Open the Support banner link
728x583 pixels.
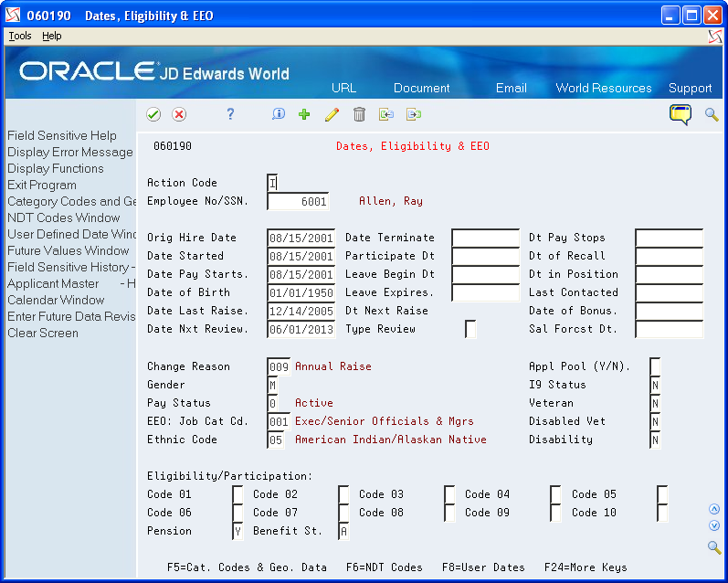pos(690,89)
